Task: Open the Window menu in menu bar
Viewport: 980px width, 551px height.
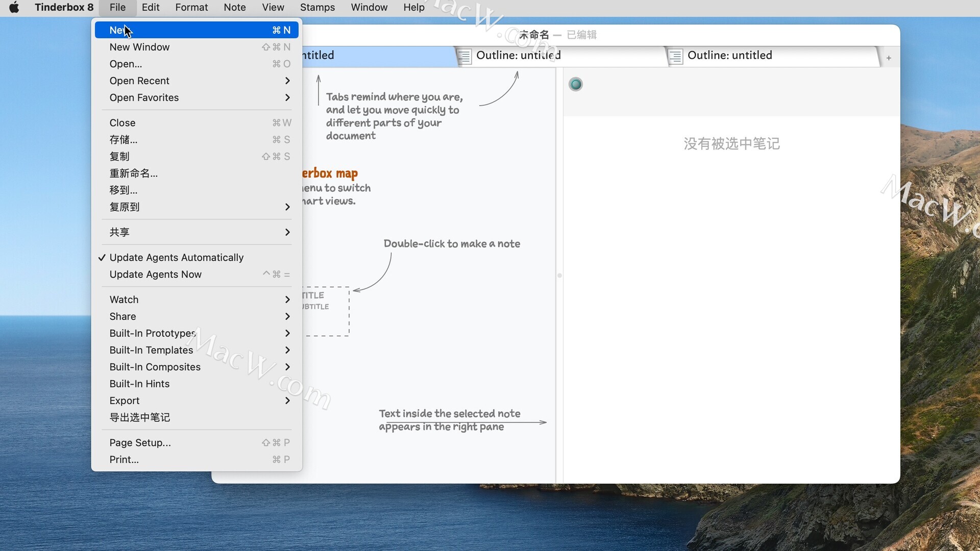Action: tap(369, 7)
